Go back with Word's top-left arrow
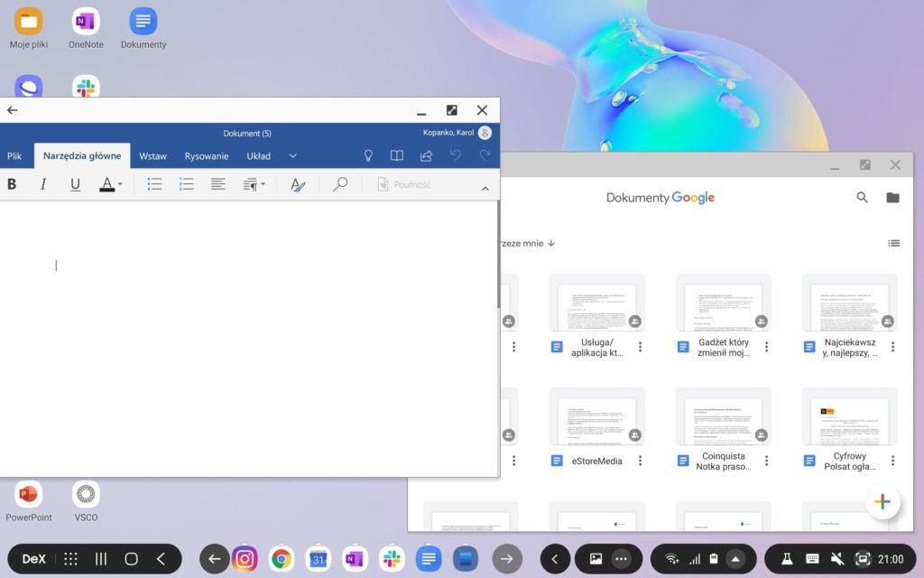This screenshot has width=924, height=578. point(13,109)
